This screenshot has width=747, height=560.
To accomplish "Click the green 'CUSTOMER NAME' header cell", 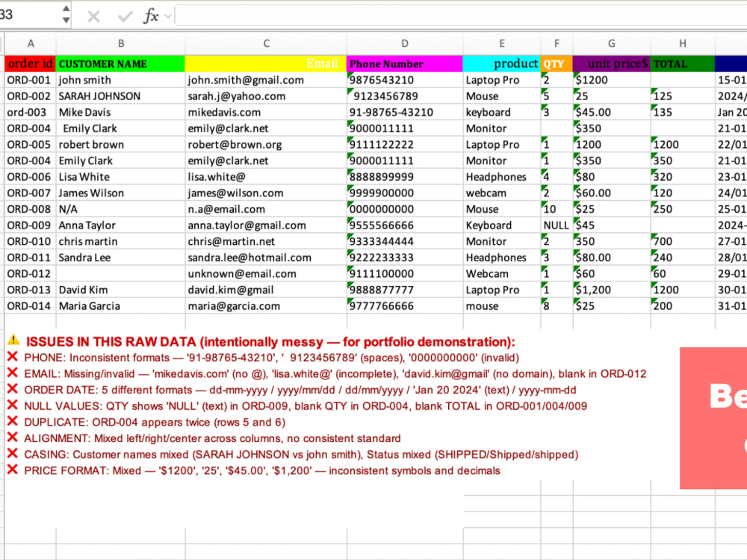I will tap(120, 63).
